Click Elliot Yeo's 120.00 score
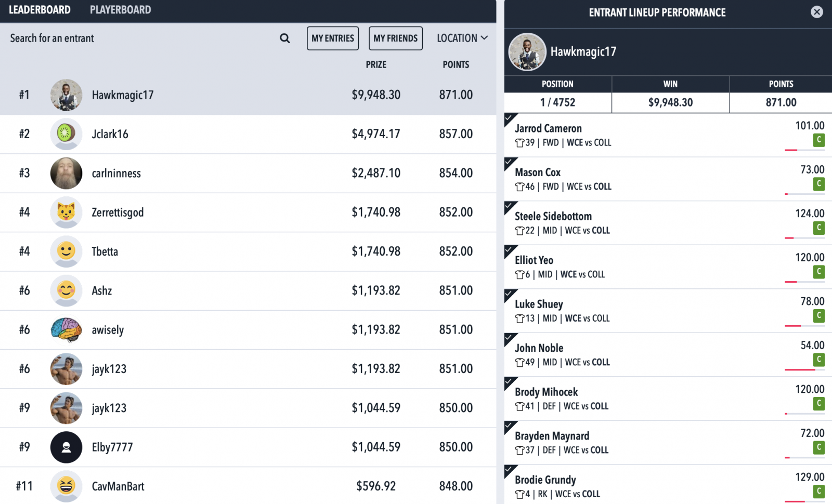Screen dimensions: 832x504 (x=810, y=257)
